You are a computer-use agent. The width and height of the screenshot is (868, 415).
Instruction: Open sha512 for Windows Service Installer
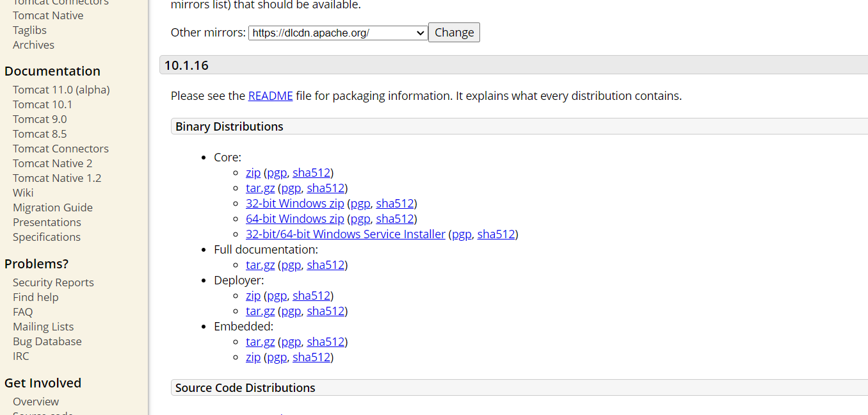click(496, 234)
